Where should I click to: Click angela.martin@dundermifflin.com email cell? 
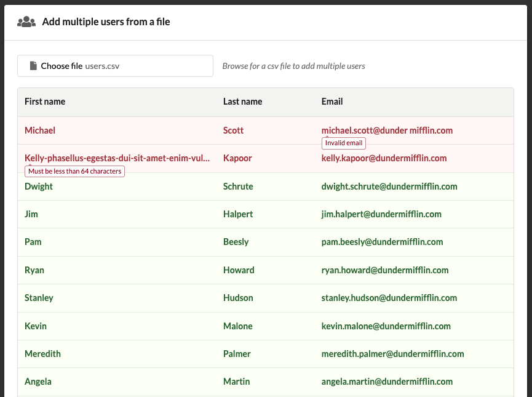coord(387,382)
